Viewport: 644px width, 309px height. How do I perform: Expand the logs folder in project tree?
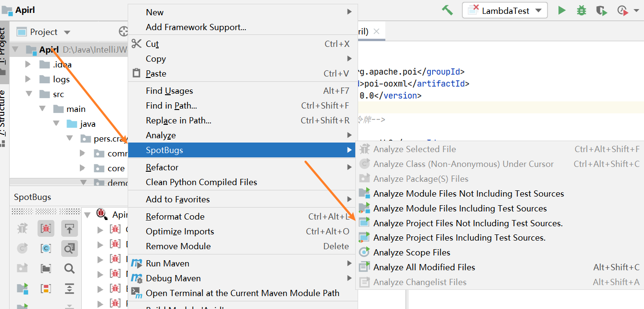click(x=28, y=79)
